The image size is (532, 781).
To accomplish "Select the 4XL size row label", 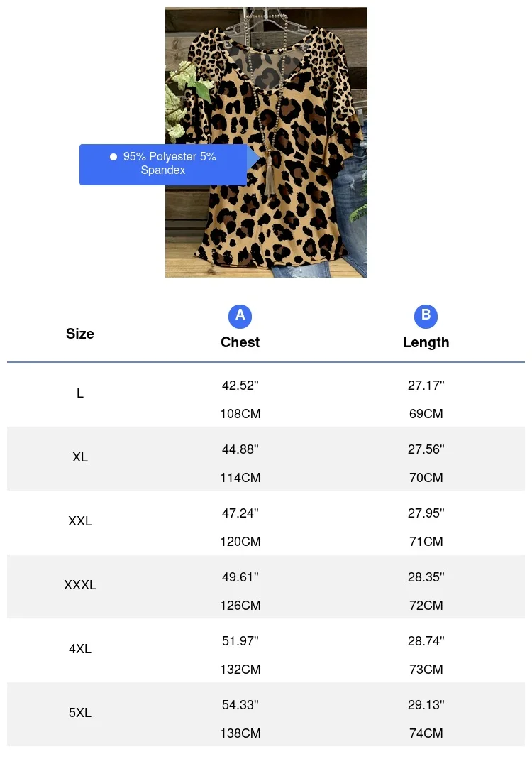I will [80, 649].
